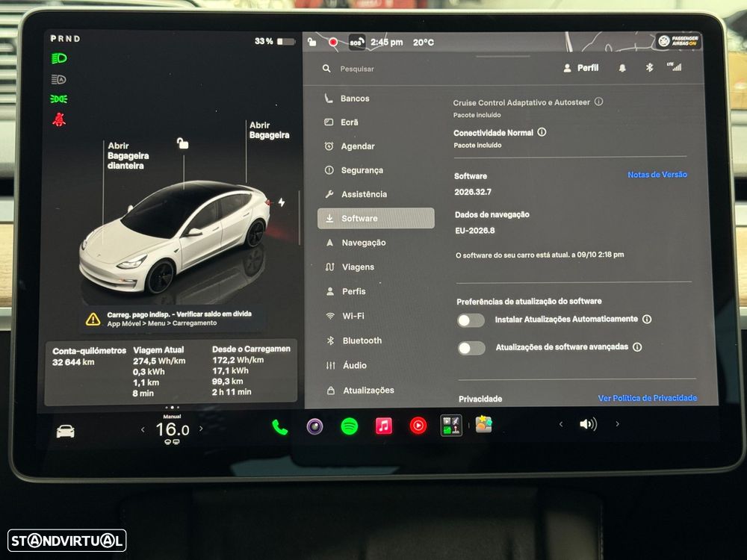The width and height of the screenshot is (747, 560).
Task: Open the phone app in the dock
Action: [x=279, y=427]
